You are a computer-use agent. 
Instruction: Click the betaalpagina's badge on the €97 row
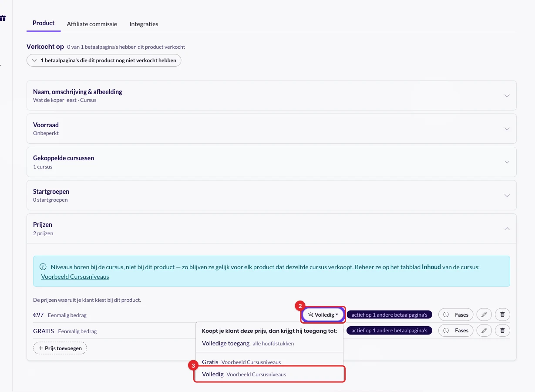click(390, 314)
